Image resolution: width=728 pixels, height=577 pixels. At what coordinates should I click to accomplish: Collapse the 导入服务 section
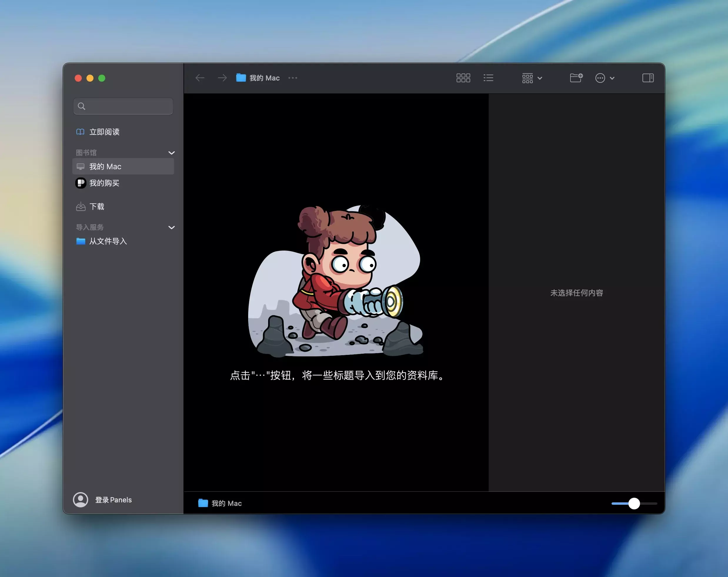coord(171,227)
